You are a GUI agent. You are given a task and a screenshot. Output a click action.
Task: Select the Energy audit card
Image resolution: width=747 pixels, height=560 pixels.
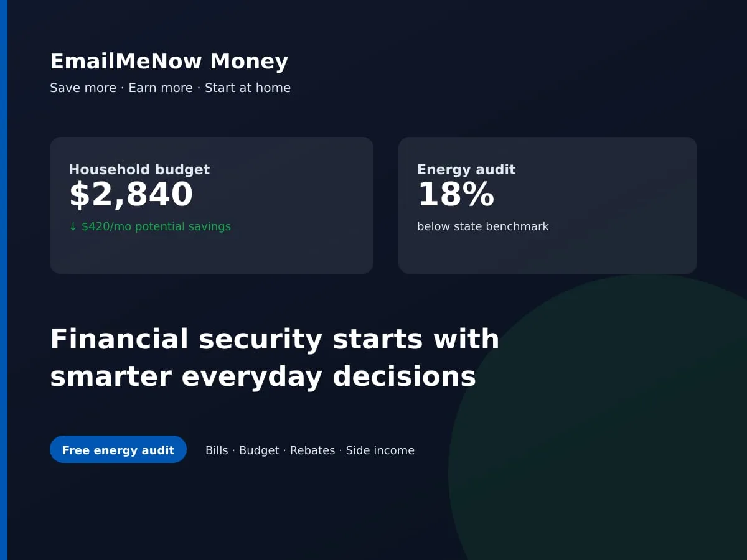pyautogui.click(x=548, y=205)
